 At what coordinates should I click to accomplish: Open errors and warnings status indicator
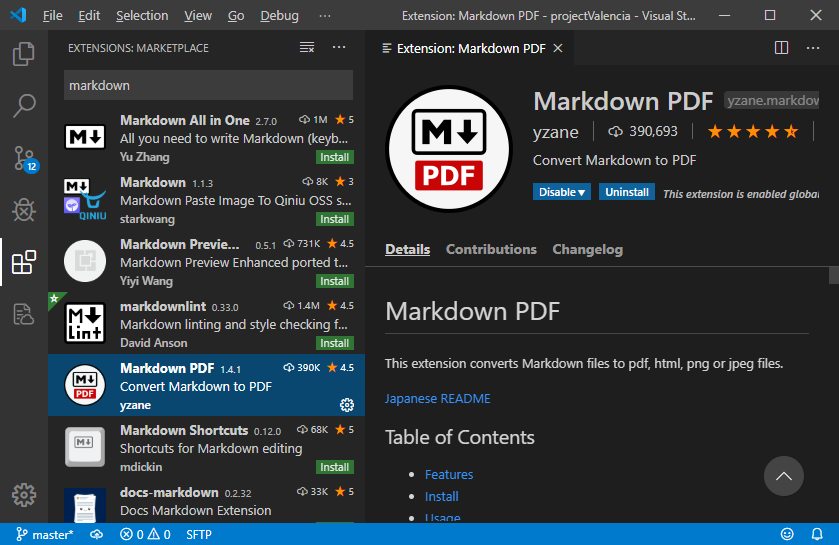[145, 534]
